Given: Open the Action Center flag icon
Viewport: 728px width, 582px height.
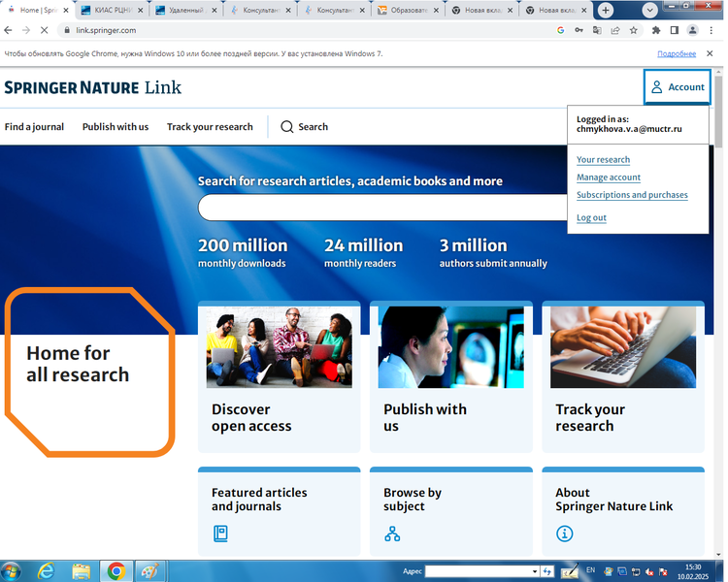Looking at the screenshot, I should [663, 571].
